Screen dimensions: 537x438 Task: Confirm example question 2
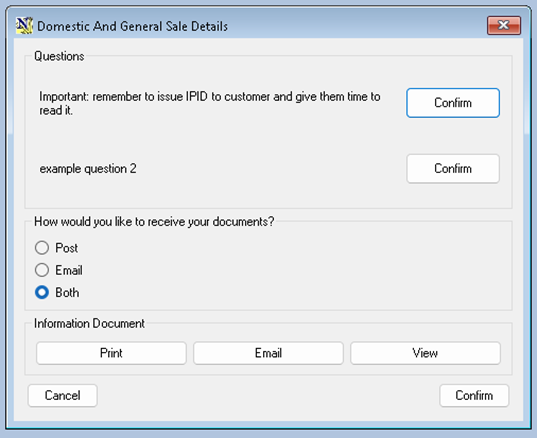coord(453,168)
